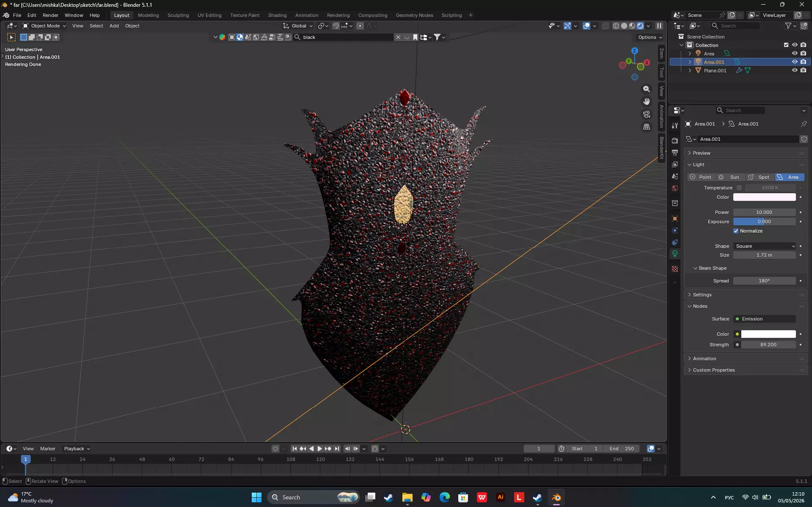Open the Render menu

click(x=50, y=15)
